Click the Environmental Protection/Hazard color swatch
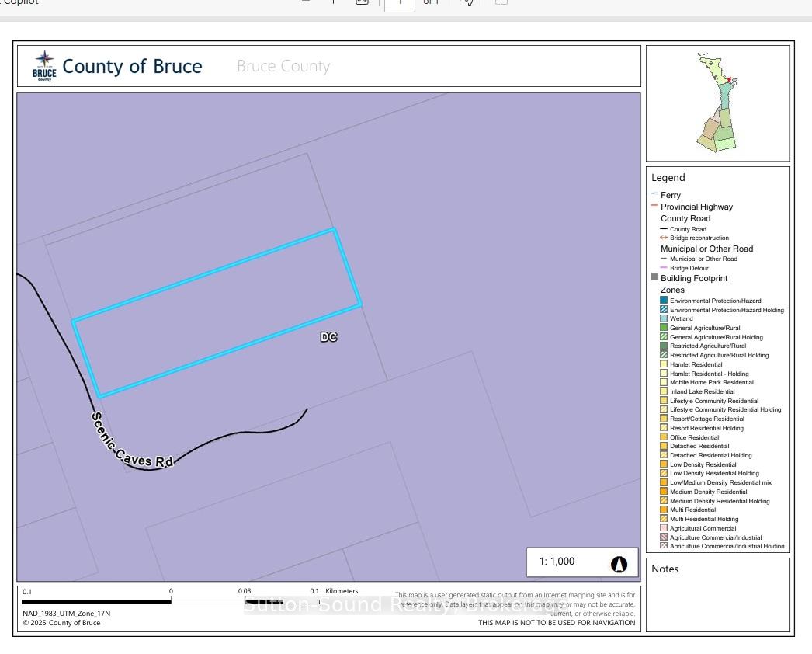Viewport: 812px width, 654px height. [664, 300]
